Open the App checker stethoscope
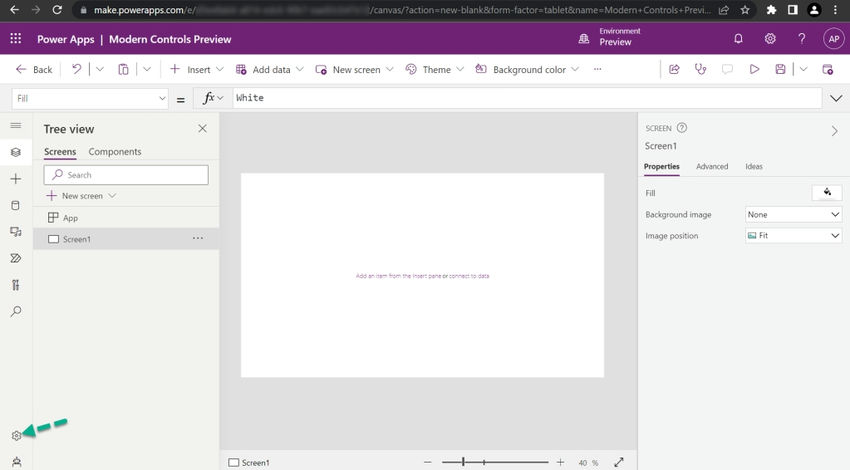 coord(700,69)
